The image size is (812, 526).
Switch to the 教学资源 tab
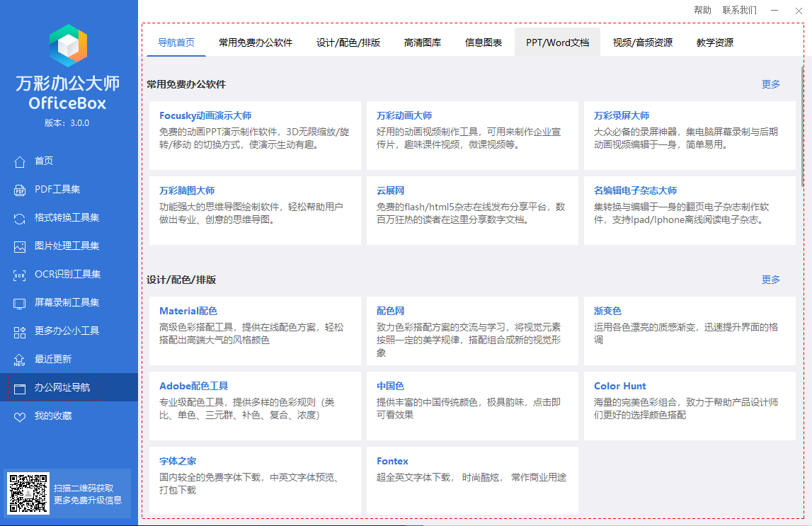[x=715, y=42]
